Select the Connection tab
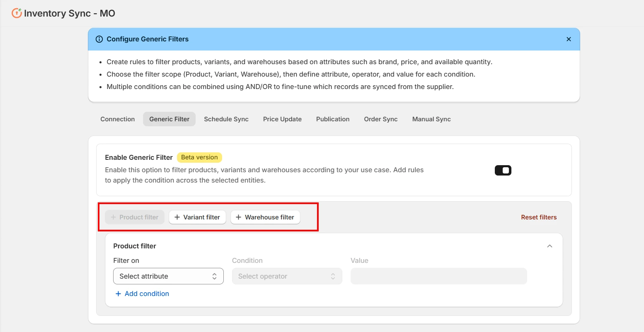The width and height of the screenshot is (644, 332). (x=117, y=119)
